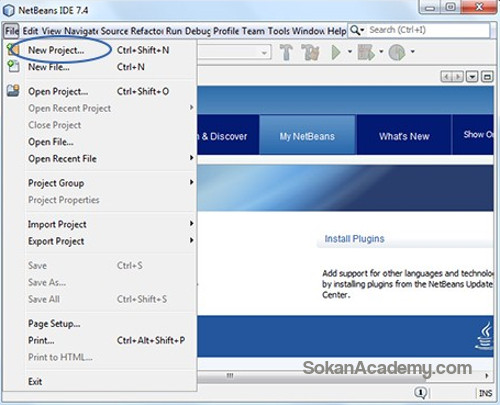Open the editor document list dropdown
This screenshot has height=405, width=500.
[472, 77]
